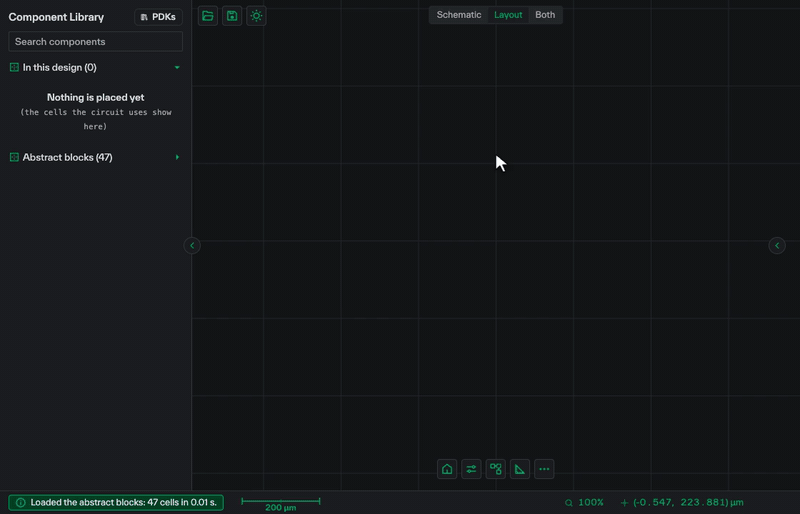Click the zoom magnifier icon near 100%

tap(569, 503)
